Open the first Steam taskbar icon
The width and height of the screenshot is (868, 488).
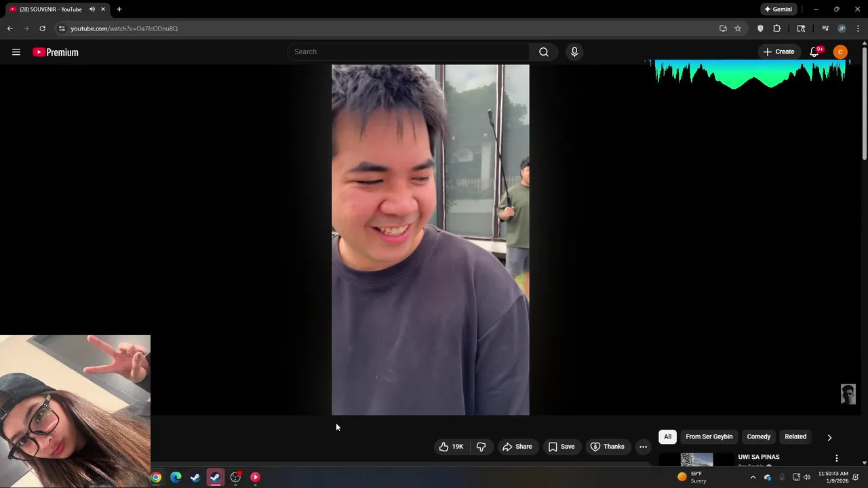pyautogui.click(x=195, y=477)
